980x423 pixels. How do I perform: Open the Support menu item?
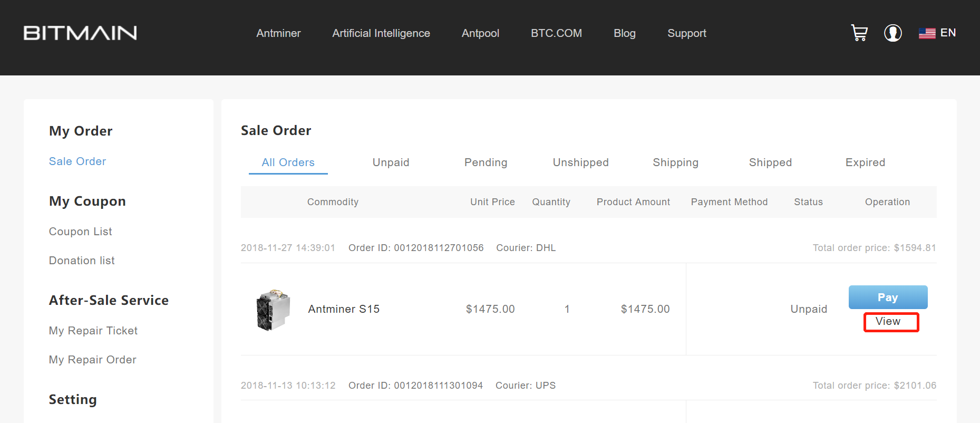click(686, 33)
